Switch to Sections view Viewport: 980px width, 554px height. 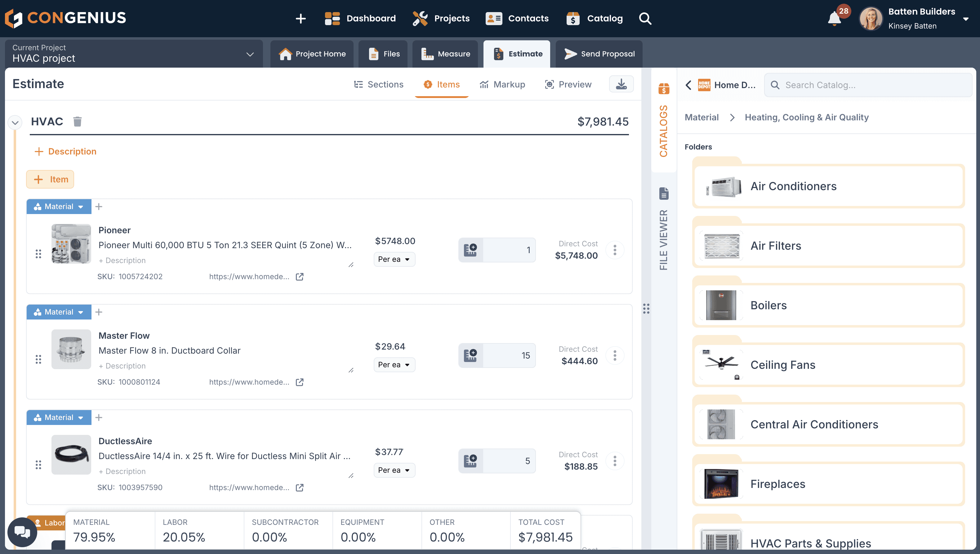point(379,84)
